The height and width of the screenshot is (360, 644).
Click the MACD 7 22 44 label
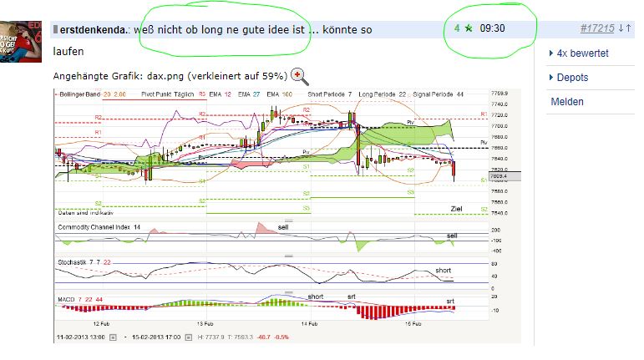pos(80,300)
